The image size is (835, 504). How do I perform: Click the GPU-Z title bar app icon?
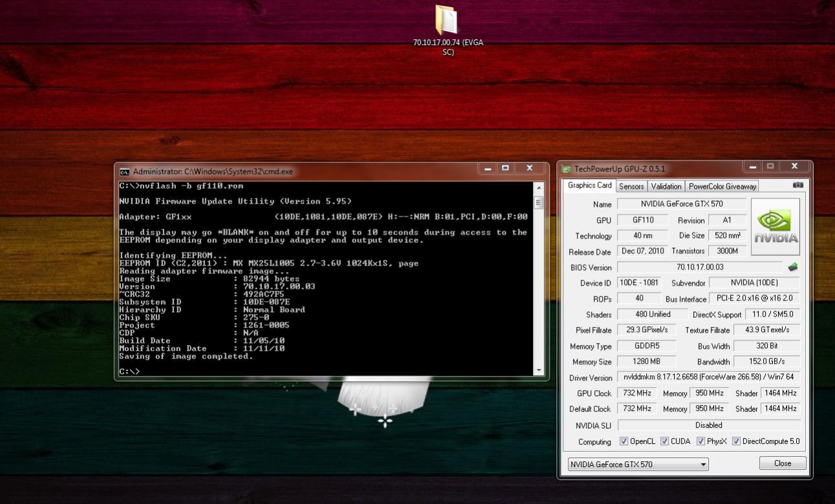(x=567, y=169)
